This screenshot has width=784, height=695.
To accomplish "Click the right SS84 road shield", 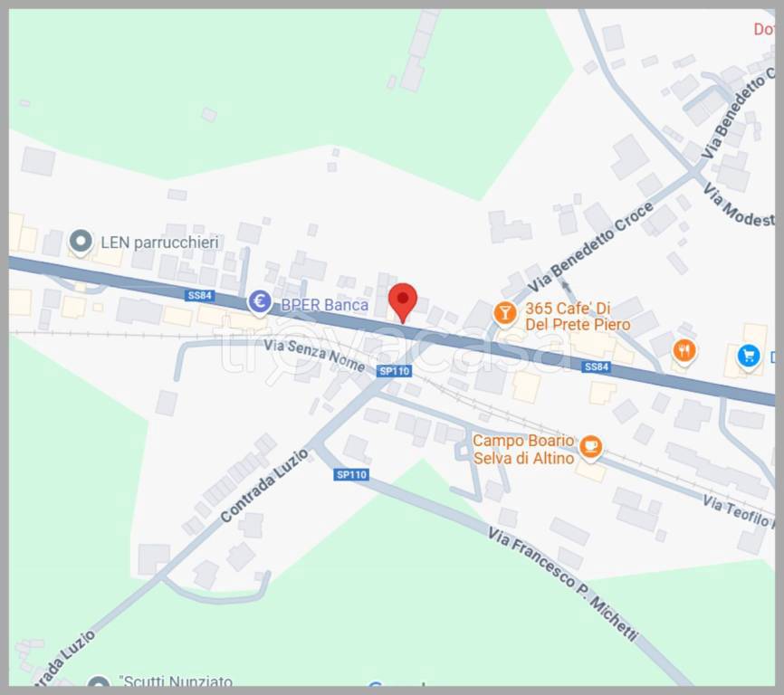I will click(x=597, y=367).
